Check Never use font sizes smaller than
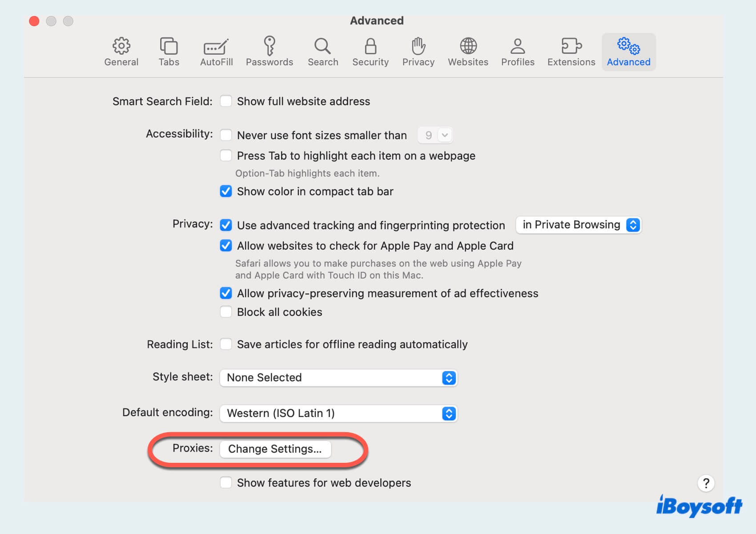The image size is (756, 534). (226, 135)
